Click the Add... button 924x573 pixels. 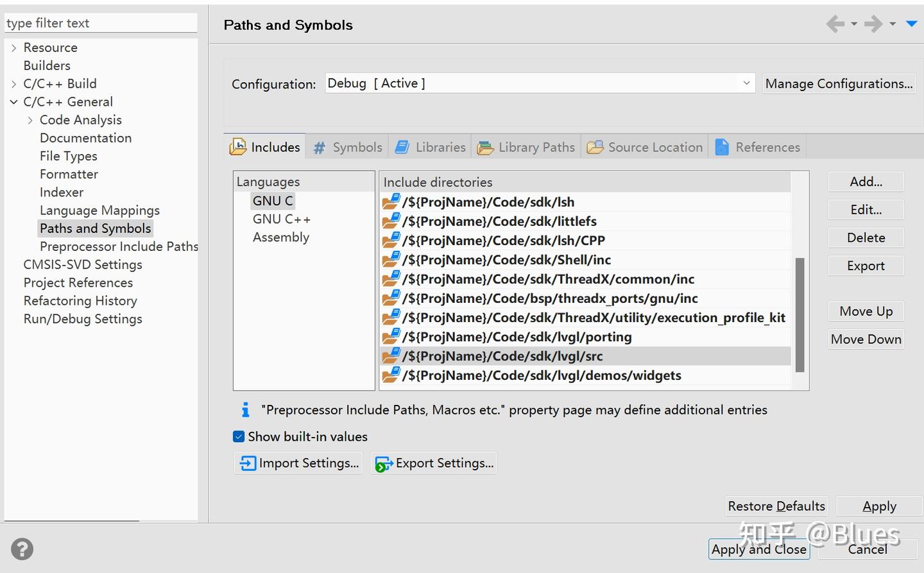pyautogui.click(x=866, y=182)
